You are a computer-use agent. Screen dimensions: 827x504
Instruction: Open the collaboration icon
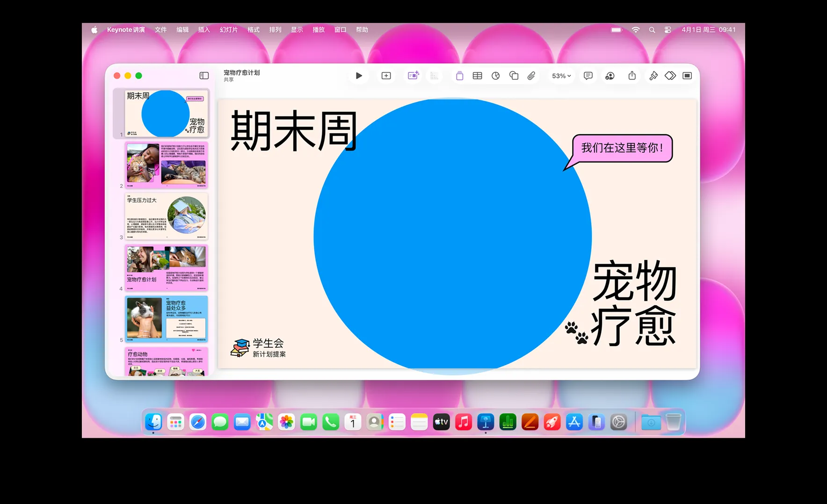click(x=609, y=76)
